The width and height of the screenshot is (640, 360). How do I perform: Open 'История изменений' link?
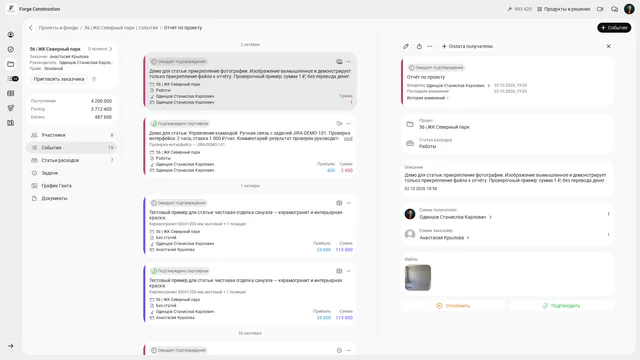click(x=427, y=98)
